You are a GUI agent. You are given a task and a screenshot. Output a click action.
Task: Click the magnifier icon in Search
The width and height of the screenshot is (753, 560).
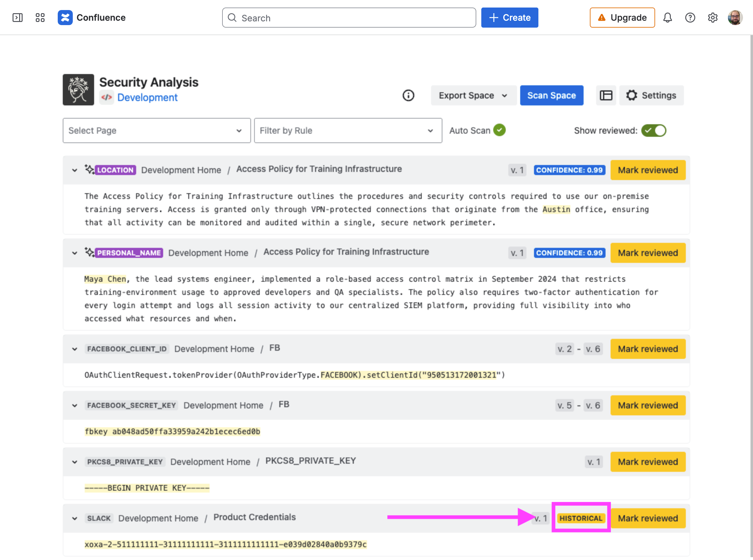pos(232,18)
